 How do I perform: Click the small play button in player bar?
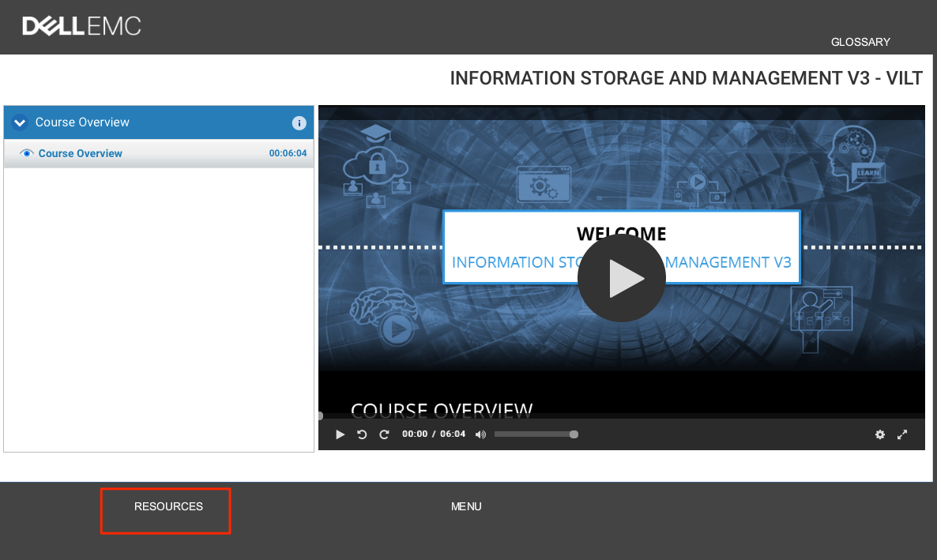pyautogui.click(x=340, y=434)
